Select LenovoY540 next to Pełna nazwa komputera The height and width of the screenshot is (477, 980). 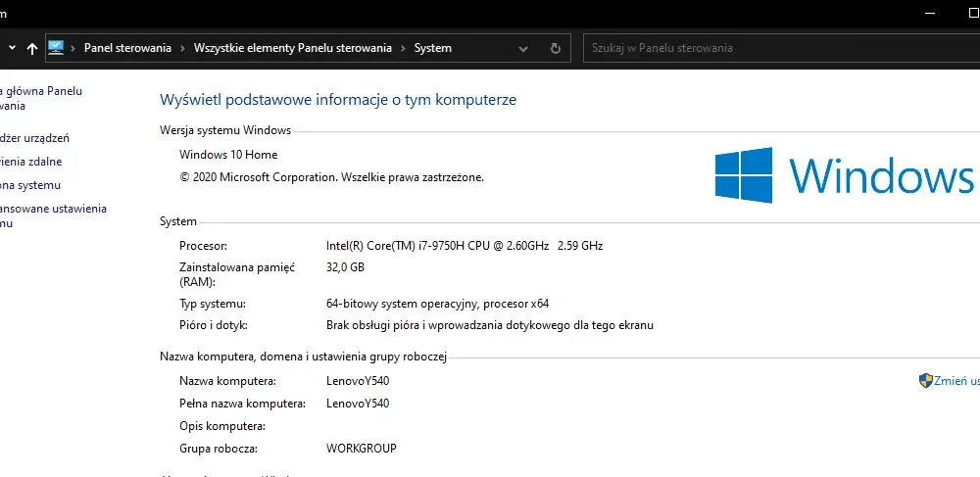click(358, 404)
